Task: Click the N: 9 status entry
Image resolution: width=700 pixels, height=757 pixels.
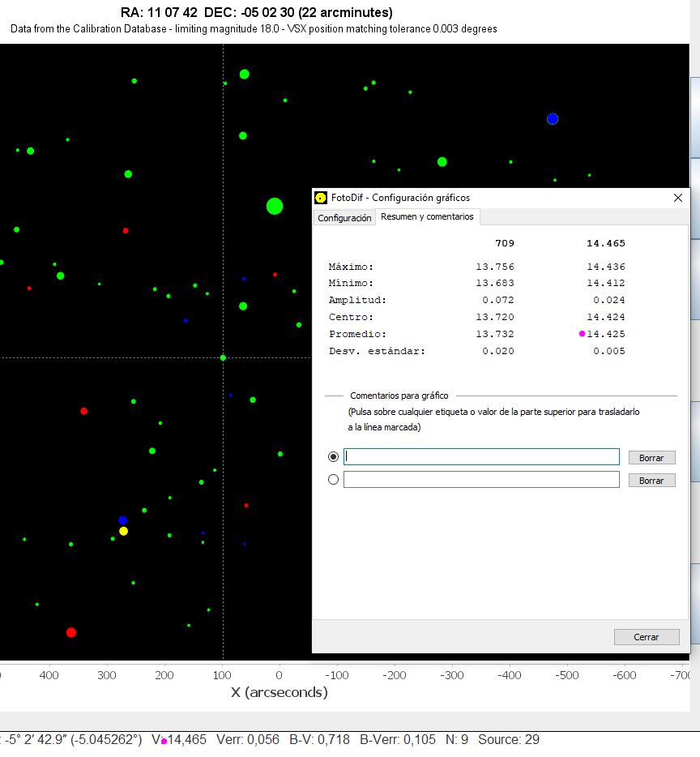Action: [x=457, y=740]
